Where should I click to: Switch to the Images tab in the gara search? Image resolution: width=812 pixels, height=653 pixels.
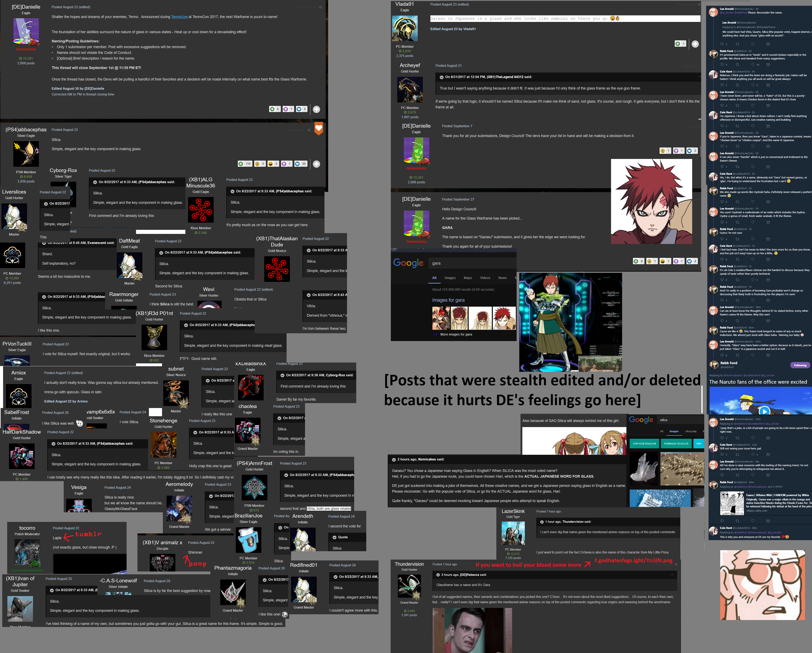click(450, 278)
